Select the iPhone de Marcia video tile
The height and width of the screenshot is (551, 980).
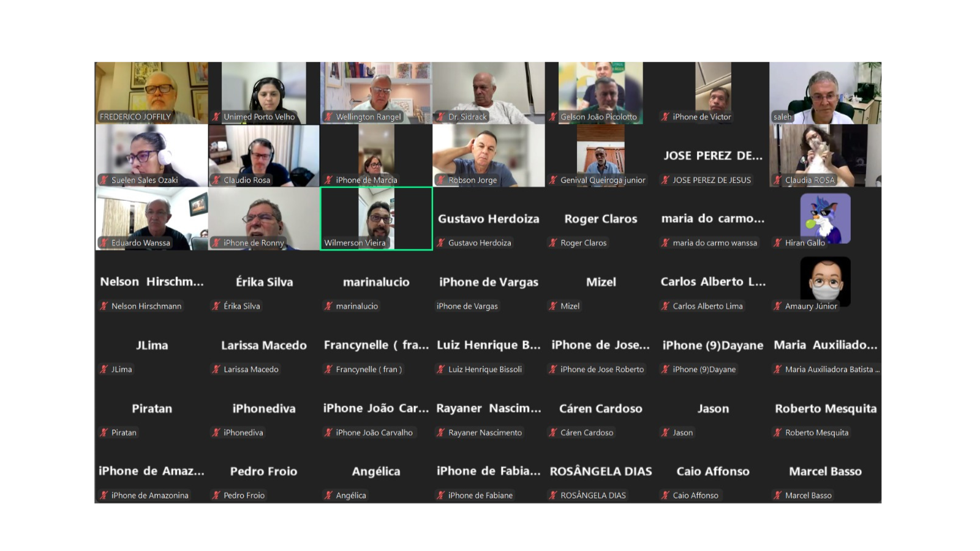point(376,156)
